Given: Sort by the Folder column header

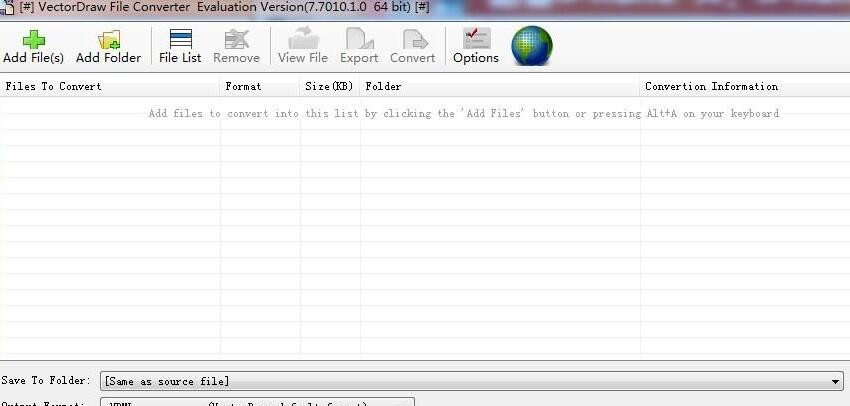Looking at the screenshot, I should pos(500,86).
